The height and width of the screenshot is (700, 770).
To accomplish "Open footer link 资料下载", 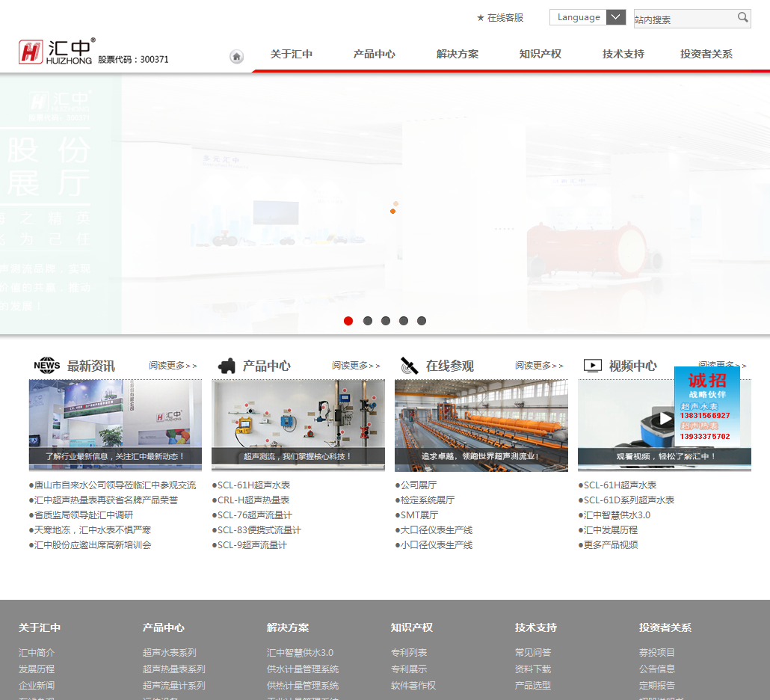I will click(533, 669).
